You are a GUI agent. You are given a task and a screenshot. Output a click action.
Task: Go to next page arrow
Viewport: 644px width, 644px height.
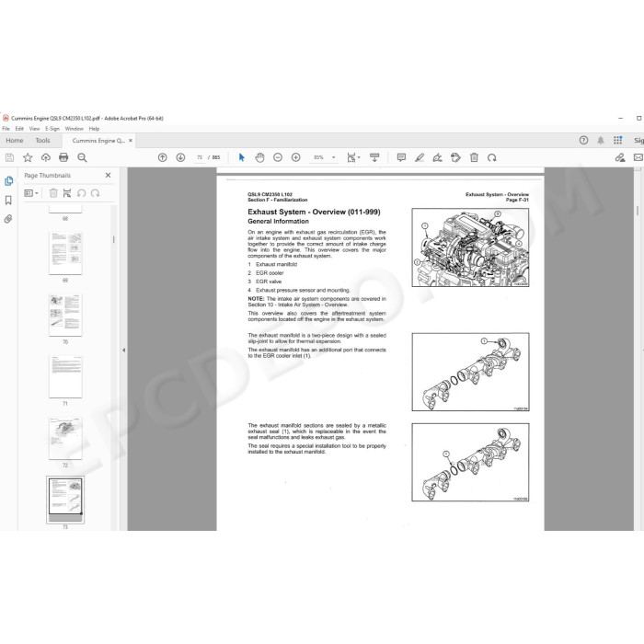click(180, 157)
